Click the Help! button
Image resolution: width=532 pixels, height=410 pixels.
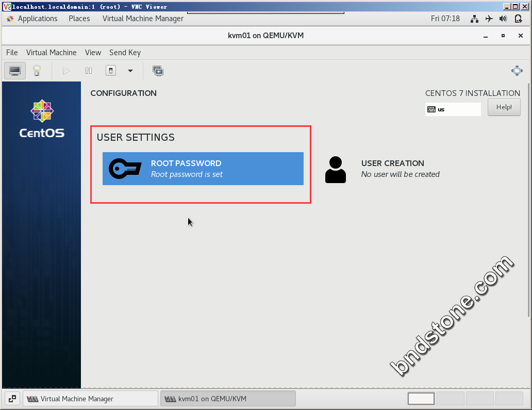click(x=504, y=107)
